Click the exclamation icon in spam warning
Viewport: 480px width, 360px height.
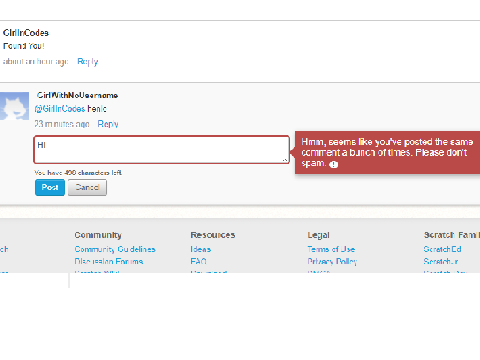tap(334, 164)
